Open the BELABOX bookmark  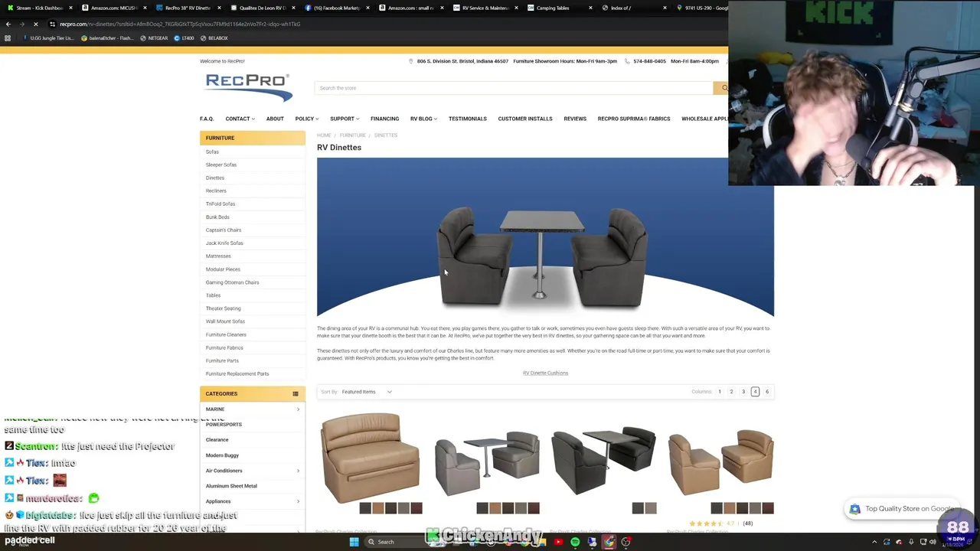pos(214,37)
